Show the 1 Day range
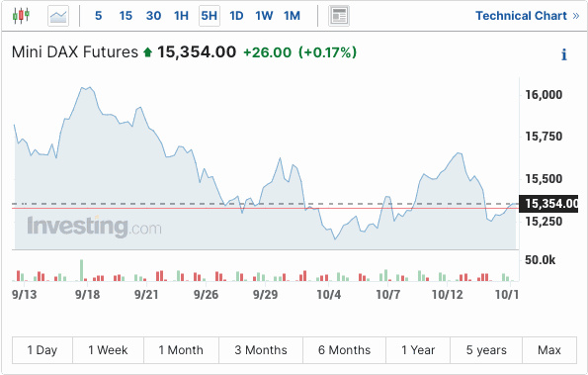 42,350
